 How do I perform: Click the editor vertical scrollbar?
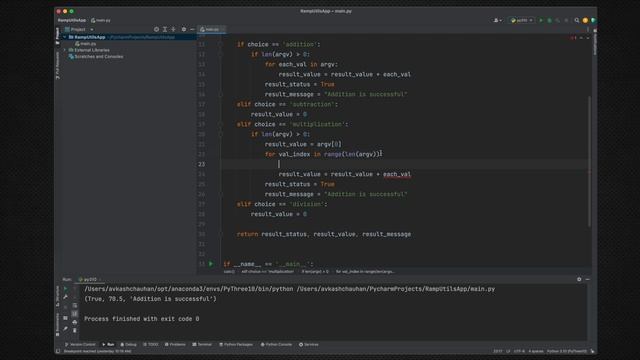coord(589,161)
